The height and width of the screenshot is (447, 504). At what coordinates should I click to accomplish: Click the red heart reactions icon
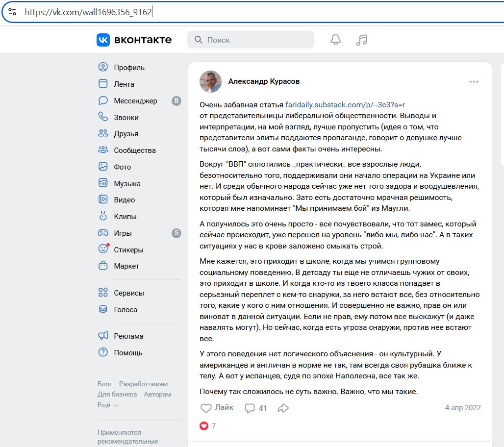(204, 426)
